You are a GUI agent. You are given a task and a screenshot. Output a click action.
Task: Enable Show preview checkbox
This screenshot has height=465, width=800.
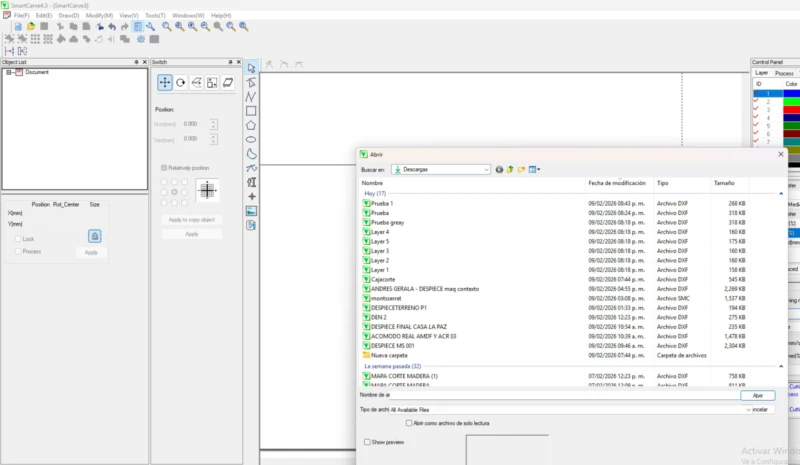click(x=367, y=442)
